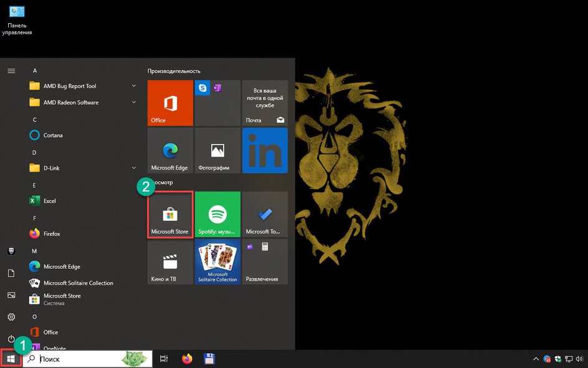The height and width of the screenshot is (368, 588).
Task: Open the volume speaker tray icon
Action: [580, 359]
